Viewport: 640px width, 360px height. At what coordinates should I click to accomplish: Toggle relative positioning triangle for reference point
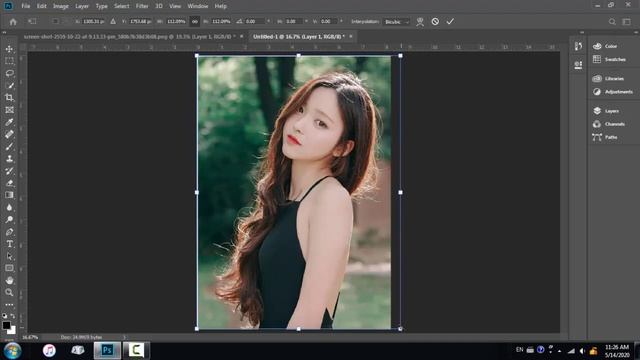pyautogui.click(x=113, y=21)
